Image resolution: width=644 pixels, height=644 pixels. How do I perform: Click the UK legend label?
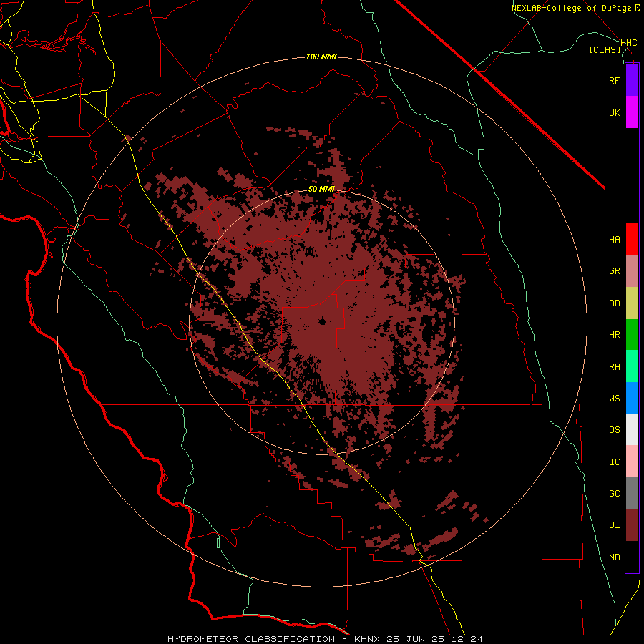pyautogui.click(x=614, y=112)
